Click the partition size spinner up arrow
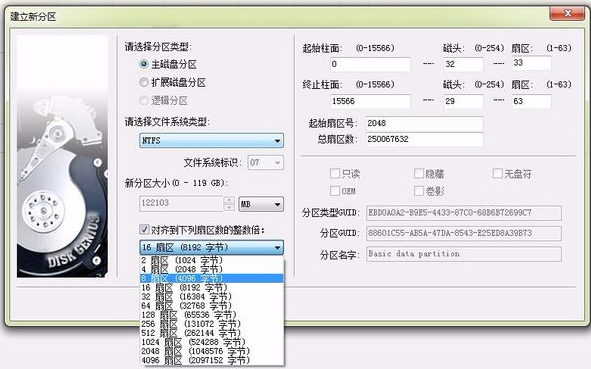 [x=229, y=200]
